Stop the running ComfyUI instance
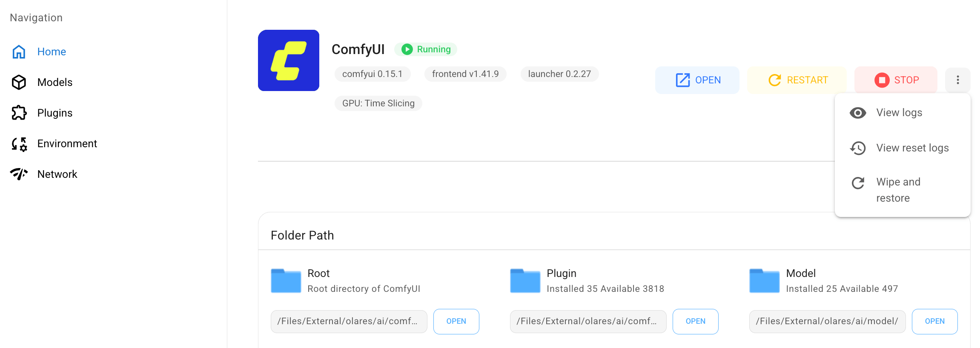The width and height of the screenshot is (980, 348). [x=896, y=80]
